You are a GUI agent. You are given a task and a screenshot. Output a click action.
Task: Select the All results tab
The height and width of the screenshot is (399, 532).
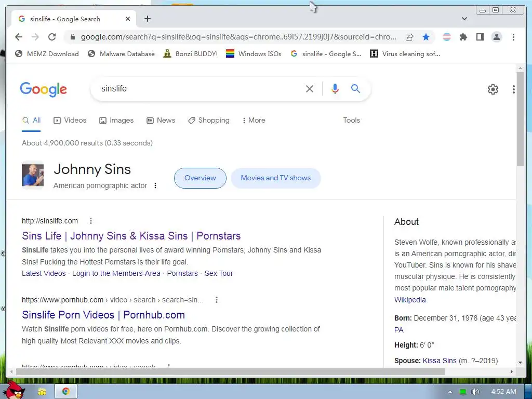point(31,121)
